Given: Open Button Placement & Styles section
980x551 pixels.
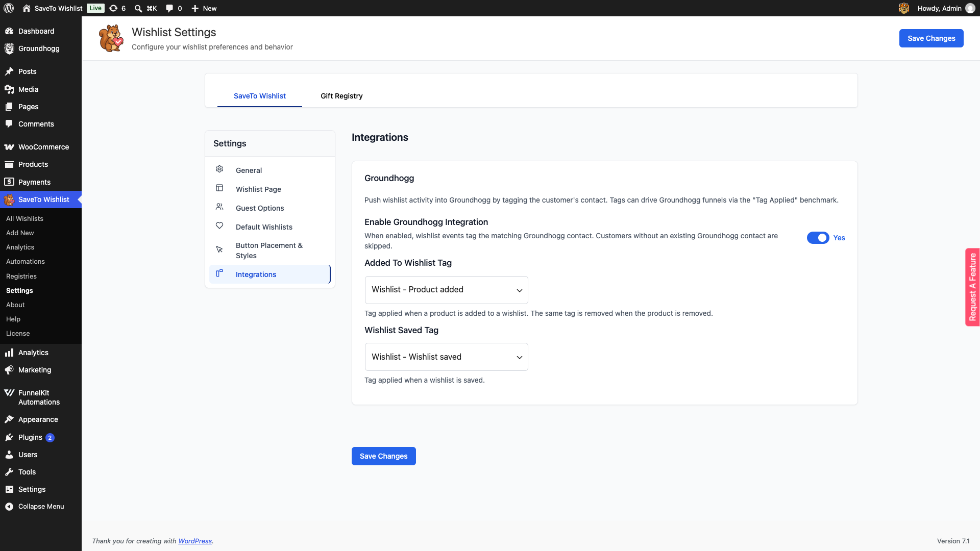Looking at the screenshot, I should (270, 251).
